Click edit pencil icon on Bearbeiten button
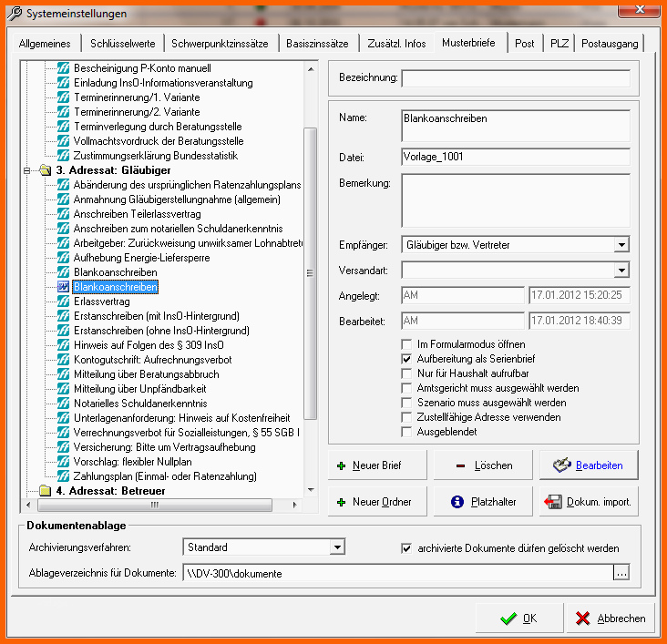Screen dimensions: 667x644 (x=562, y=465)
